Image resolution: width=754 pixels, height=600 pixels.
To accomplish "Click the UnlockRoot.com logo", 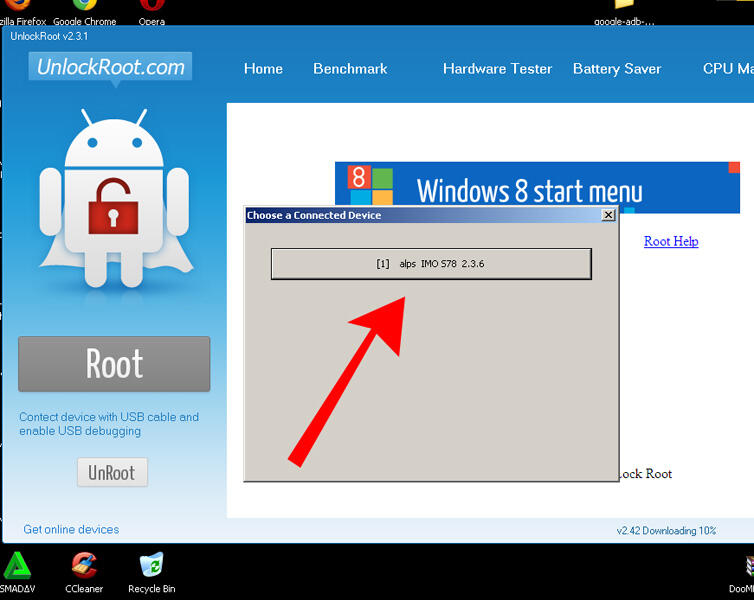I will (x=111, y=67).
